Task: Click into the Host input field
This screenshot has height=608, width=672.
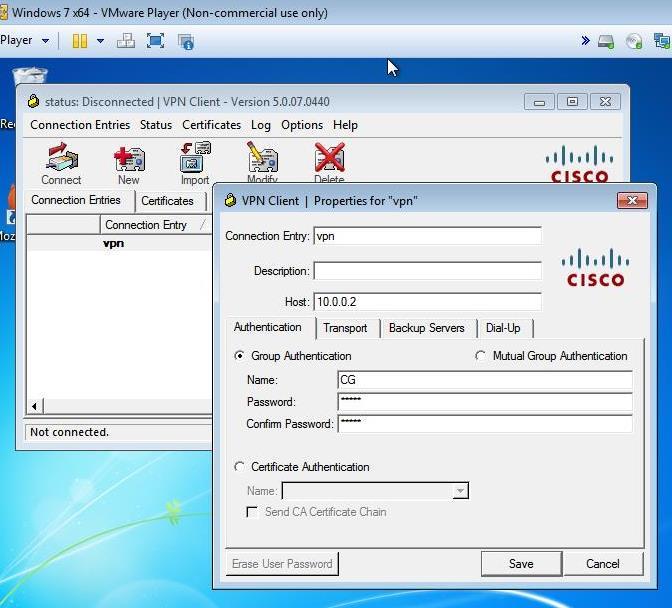Action: 427,301
